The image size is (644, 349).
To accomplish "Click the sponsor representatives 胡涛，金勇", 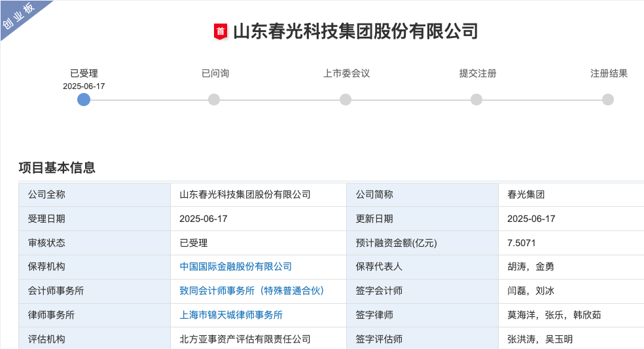I will [x=531, y=266].
